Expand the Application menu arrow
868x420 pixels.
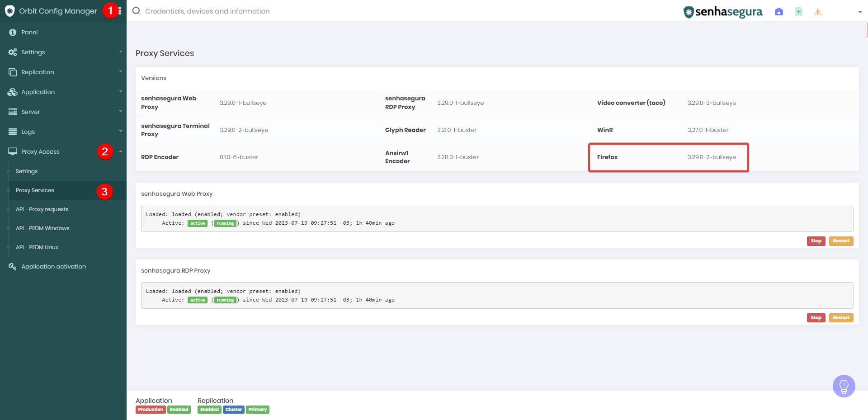(x=121, y=91)
